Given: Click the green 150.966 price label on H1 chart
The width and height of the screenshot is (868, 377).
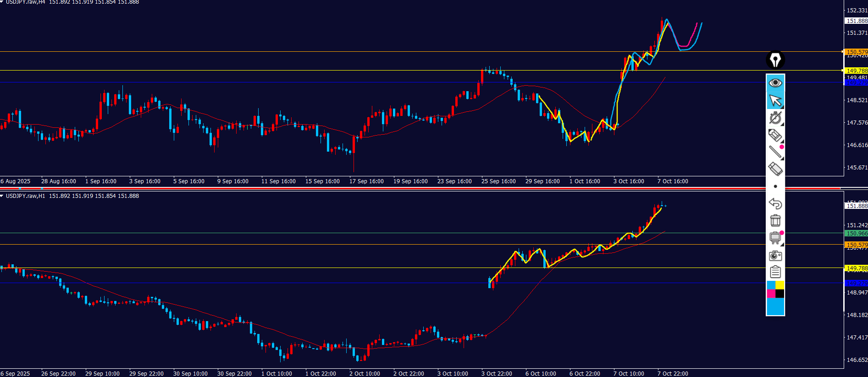Looking at the screenshot, I should coord(856,233).
